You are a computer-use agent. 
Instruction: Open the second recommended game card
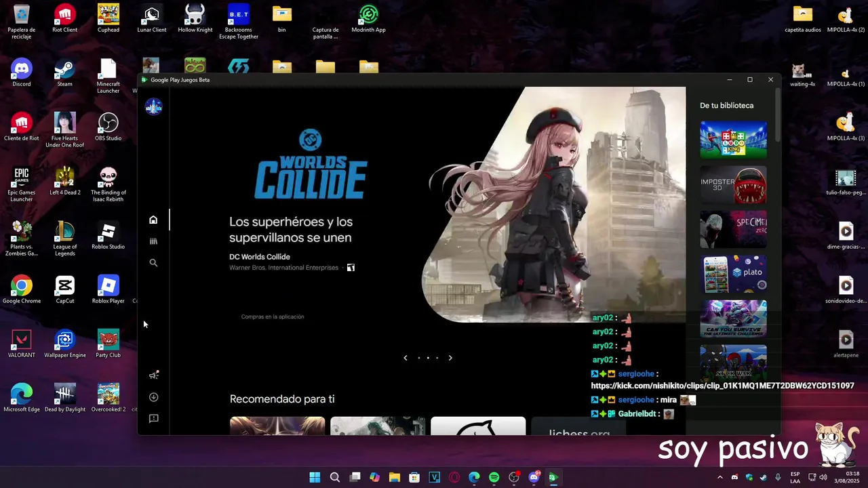(x=378, y=426)
